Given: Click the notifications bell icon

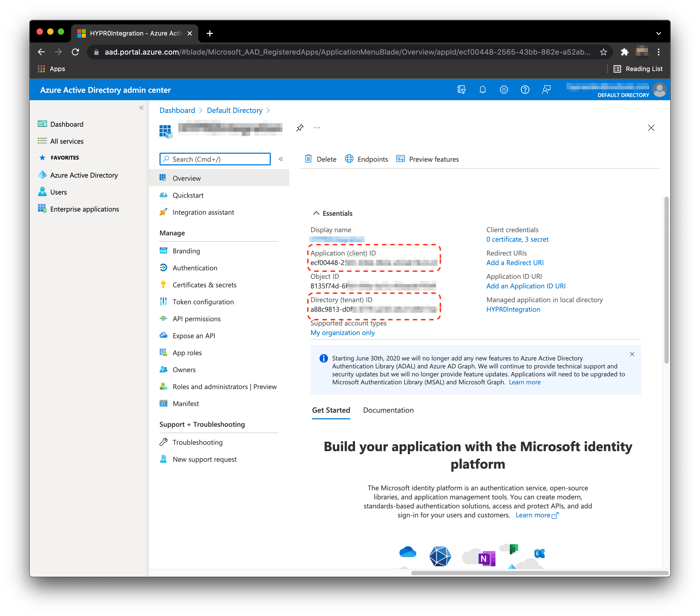Looking at the screenshot, I should tap(482, 90).
